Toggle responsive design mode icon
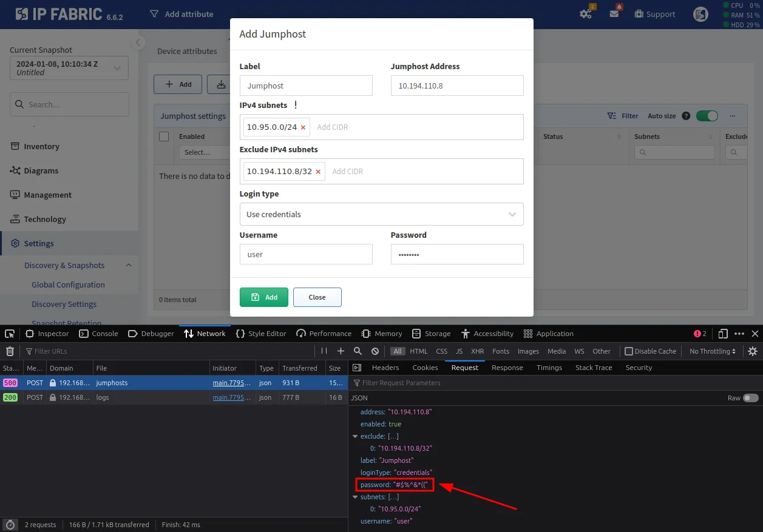Screen dimensions: 763x532 pos(723,334)
